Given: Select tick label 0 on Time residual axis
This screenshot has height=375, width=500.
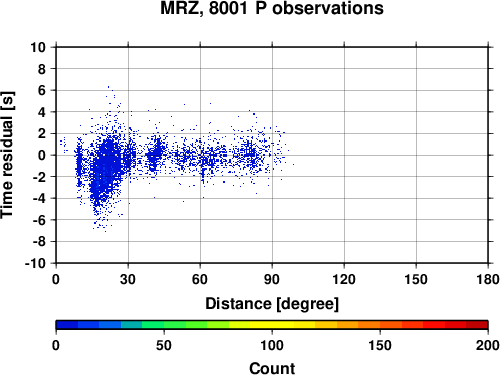Looking at the screenshot, I should (x=42, y=155).
